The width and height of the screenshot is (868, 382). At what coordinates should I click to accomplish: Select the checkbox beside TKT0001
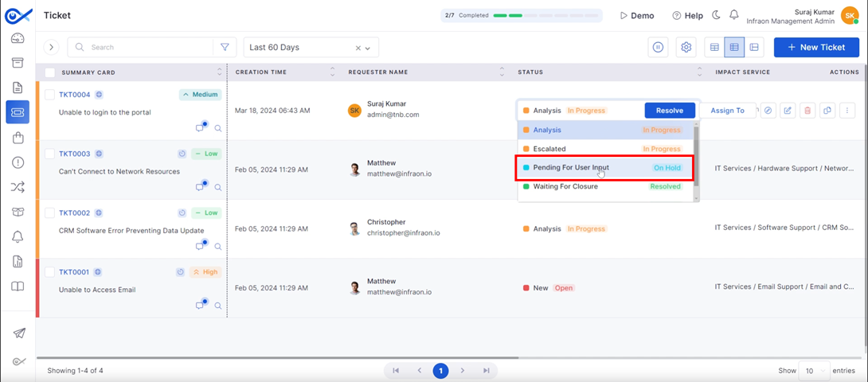(49, 272)
